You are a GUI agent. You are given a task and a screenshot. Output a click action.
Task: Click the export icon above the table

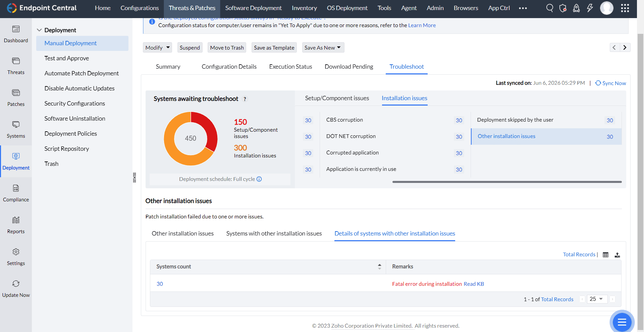tap(617, 255)
